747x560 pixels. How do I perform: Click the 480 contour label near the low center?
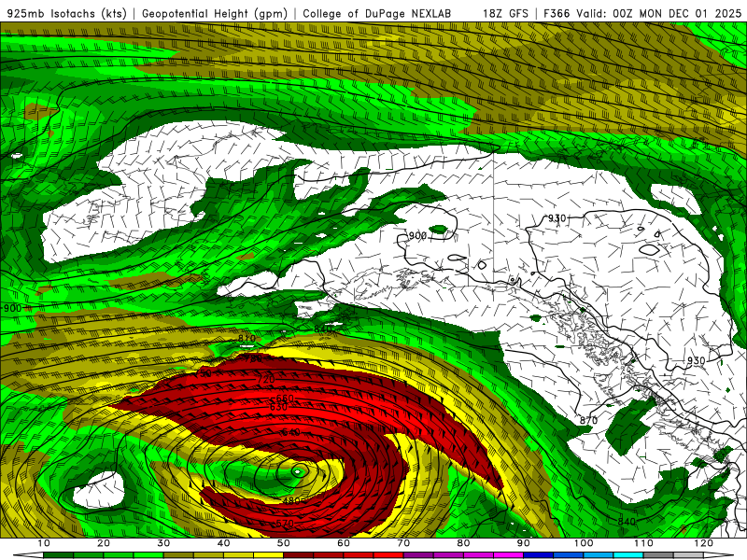291,500
